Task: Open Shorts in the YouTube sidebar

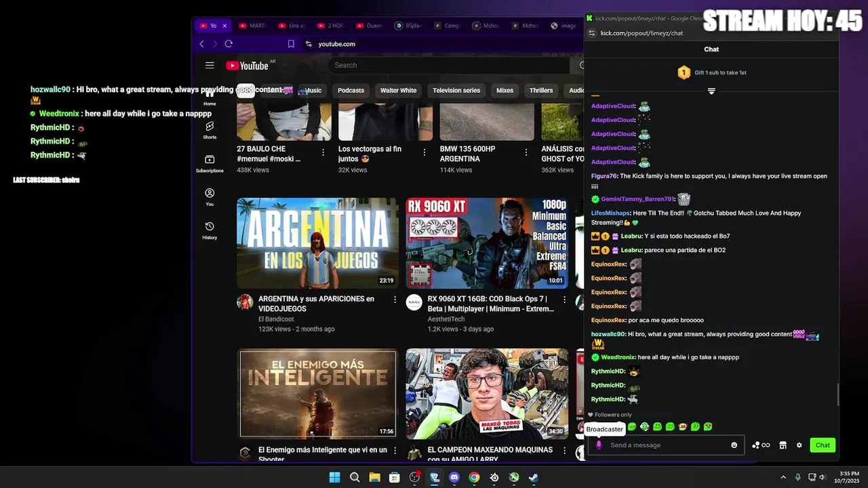Action: tap(210, 130)
